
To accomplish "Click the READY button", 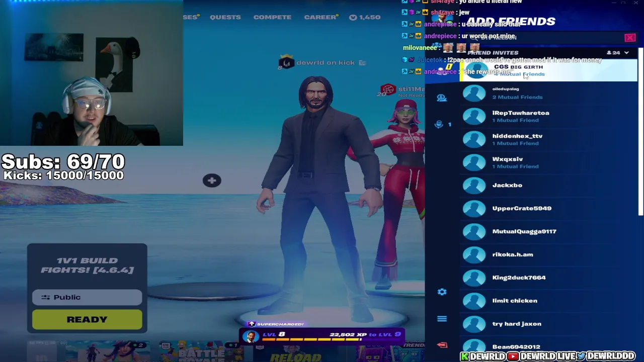I will click(x=87, y=319).
